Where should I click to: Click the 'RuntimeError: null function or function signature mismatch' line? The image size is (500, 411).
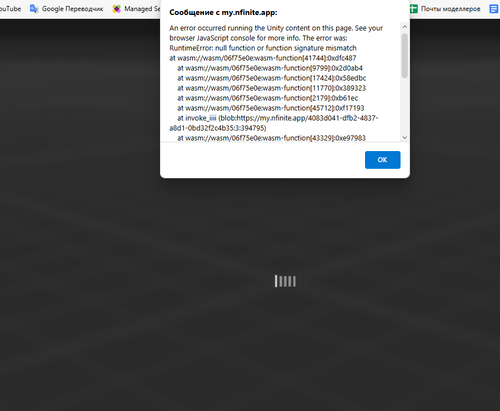pos(263,48)
